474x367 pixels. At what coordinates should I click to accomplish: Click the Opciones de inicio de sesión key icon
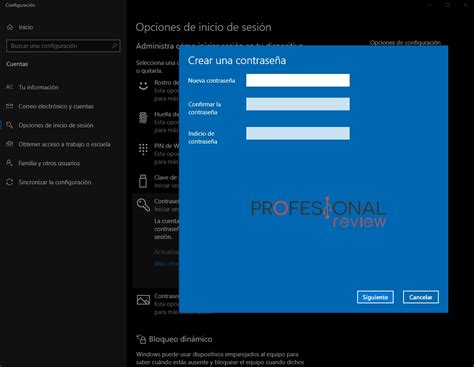coord(10,125)
